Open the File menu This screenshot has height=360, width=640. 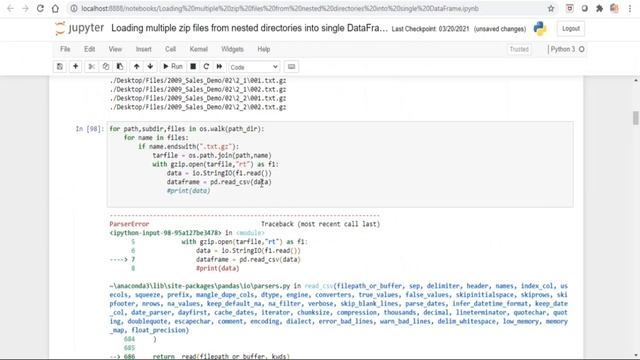(x=65, y=49)
